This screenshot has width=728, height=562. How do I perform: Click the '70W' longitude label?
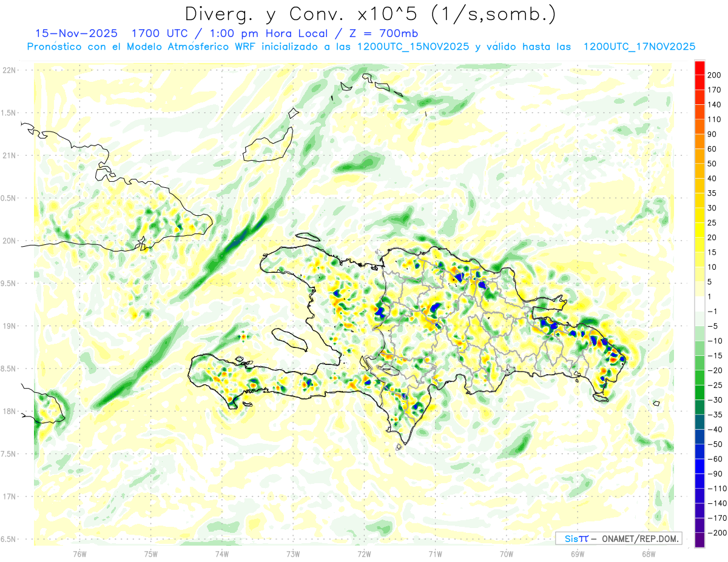coord(507,554)
